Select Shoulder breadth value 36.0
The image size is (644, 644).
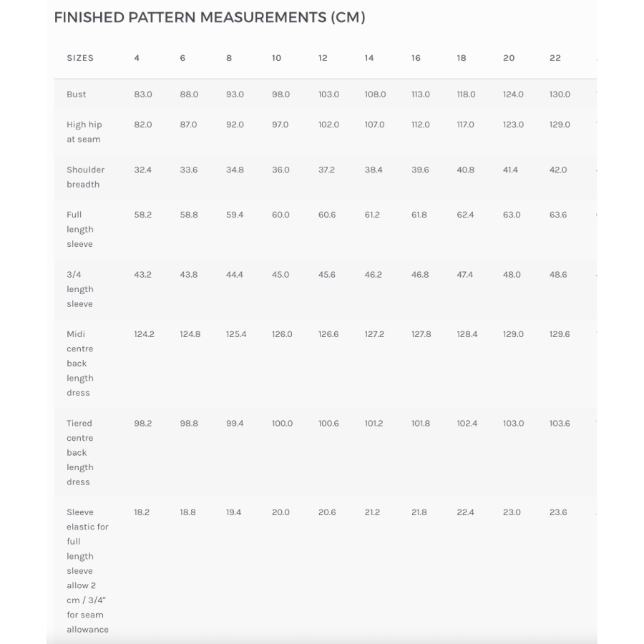point(280,170)
